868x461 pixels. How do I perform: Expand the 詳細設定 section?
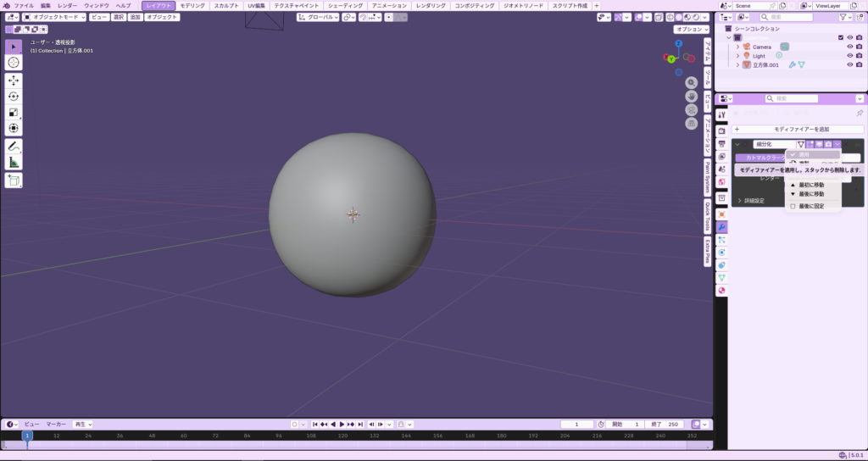[754, 201]
